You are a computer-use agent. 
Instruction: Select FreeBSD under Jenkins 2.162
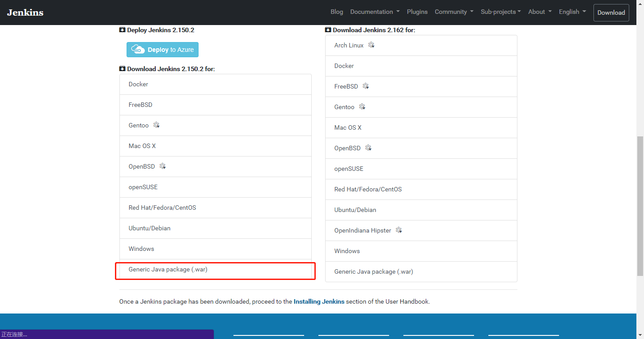pos(421,86)
